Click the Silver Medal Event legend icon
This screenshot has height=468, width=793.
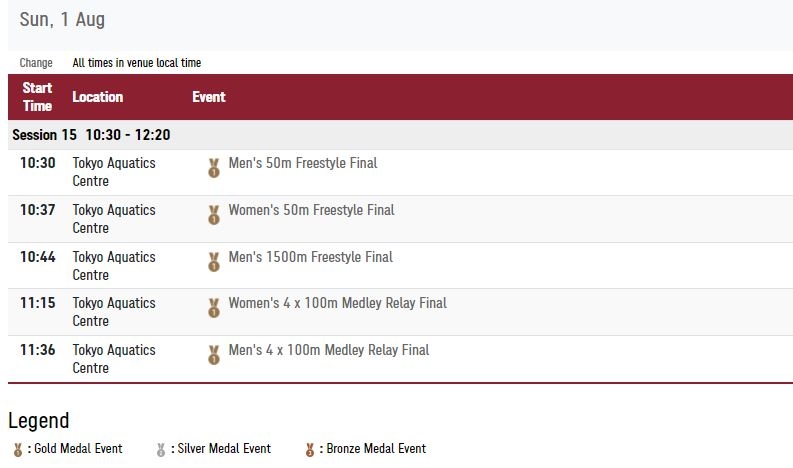(161, 450)
